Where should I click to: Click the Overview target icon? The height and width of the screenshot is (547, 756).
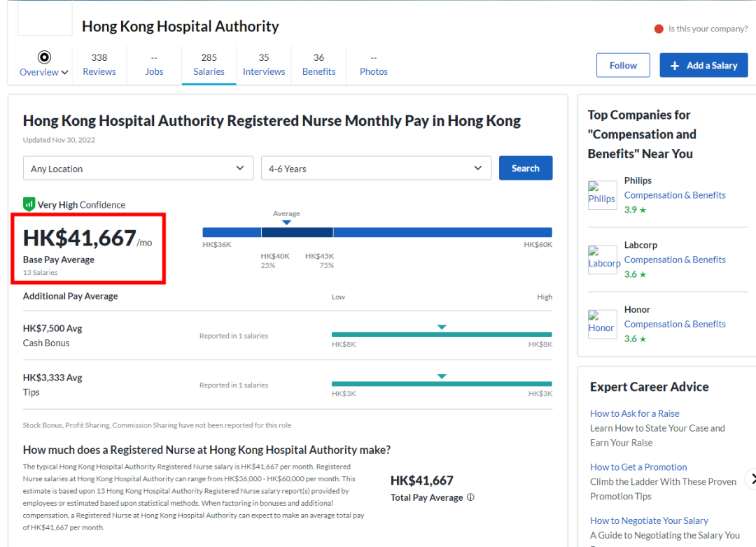click(x=44, y=57)
